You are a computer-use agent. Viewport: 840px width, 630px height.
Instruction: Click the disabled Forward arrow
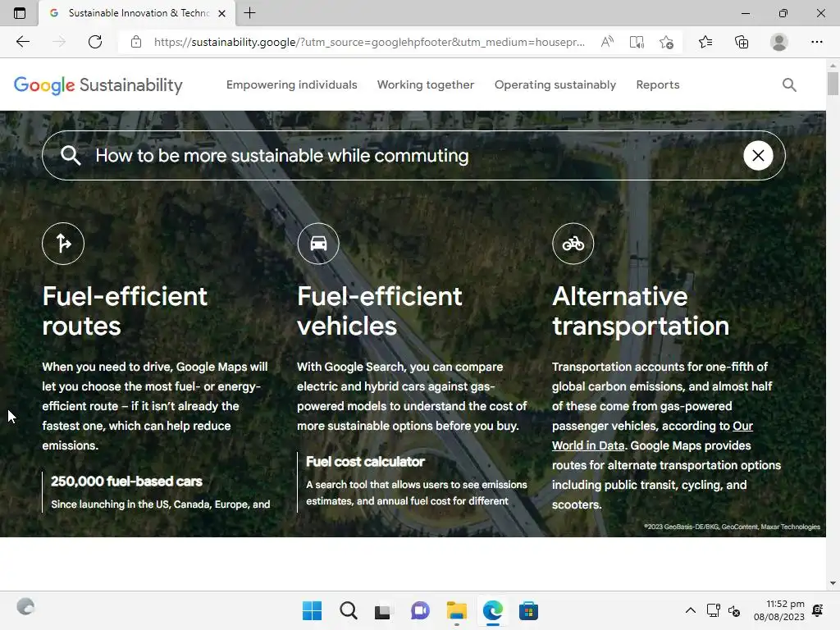(x=59, y=42)
